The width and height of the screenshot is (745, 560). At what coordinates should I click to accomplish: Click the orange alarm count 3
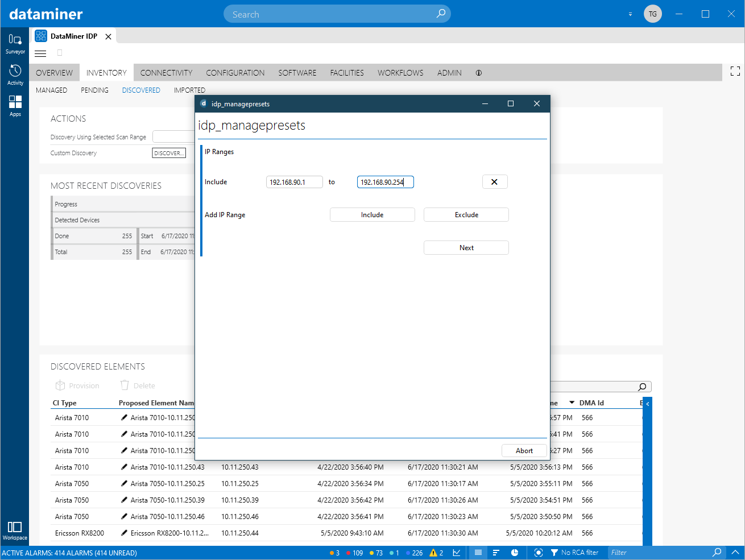334,553
